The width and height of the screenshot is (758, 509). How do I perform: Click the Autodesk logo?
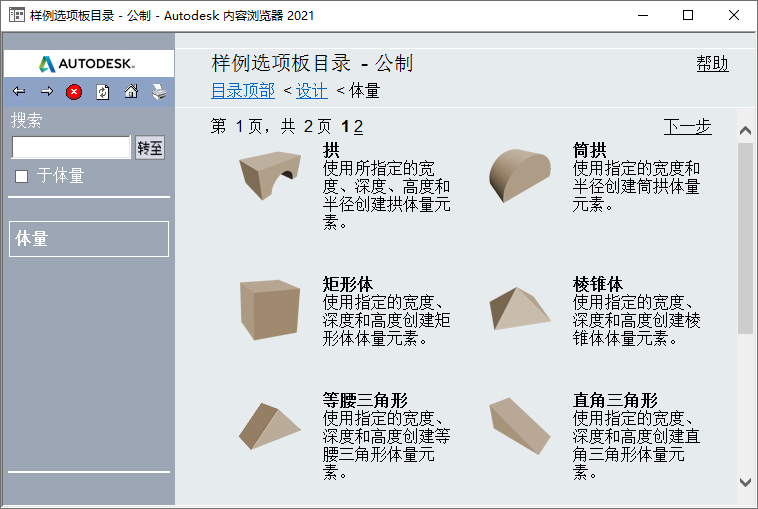coord(87,64)
